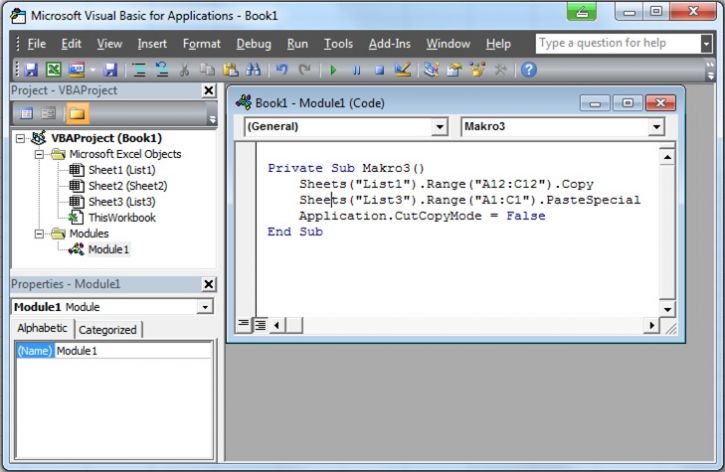Click the Break pause icon

[x=356, y=70]
